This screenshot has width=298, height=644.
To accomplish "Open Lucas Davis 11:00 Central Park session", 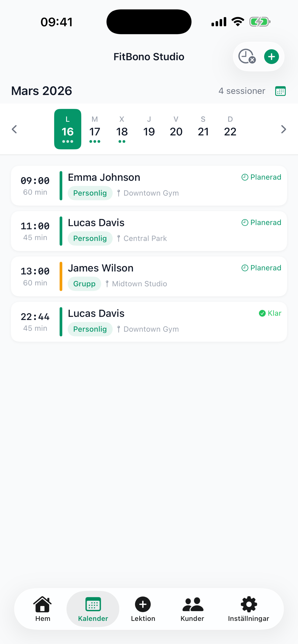I will tap(149, 231).
